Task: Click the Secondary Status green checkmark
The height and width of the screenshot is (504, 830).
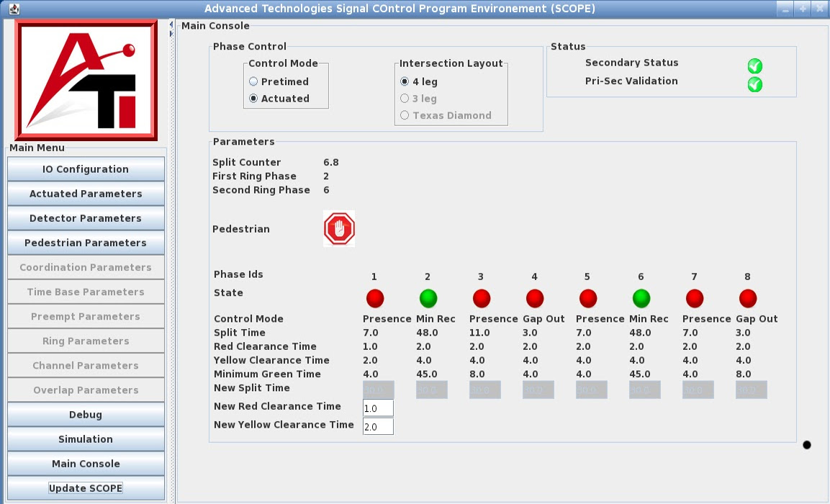Action: click(754, 66)
